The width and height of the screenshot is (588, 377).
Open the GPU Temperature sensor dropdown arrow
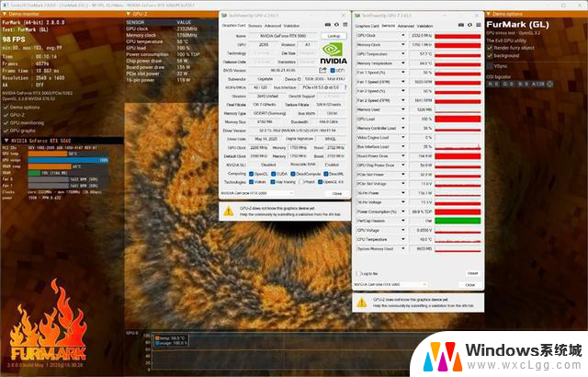pyautogui.click(x=403, y=54)
